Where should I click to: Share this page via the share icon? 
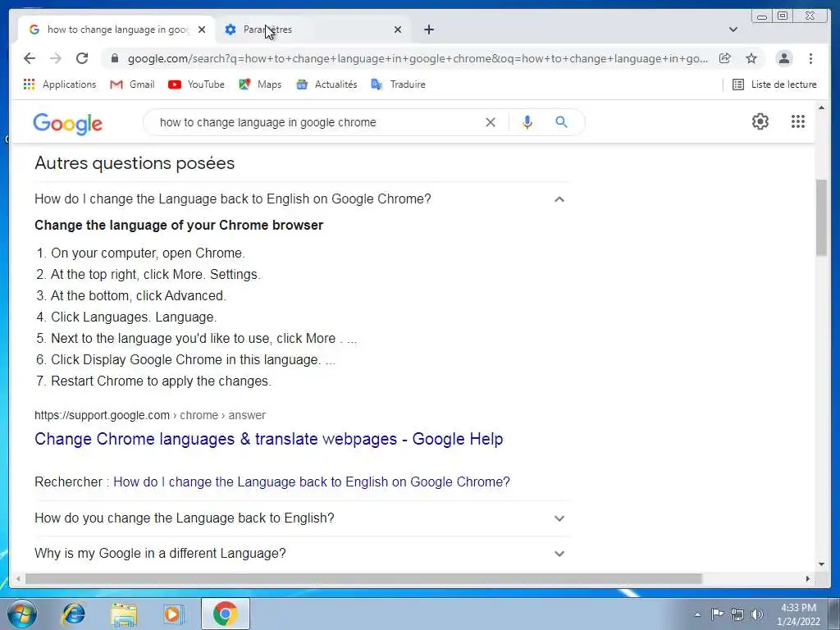coord(725,58)
